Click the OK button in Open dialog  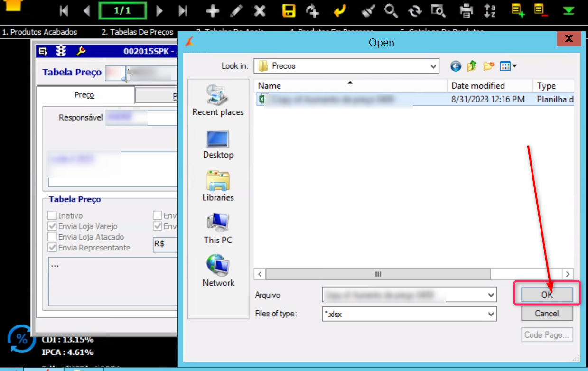[x=547, y=295]
